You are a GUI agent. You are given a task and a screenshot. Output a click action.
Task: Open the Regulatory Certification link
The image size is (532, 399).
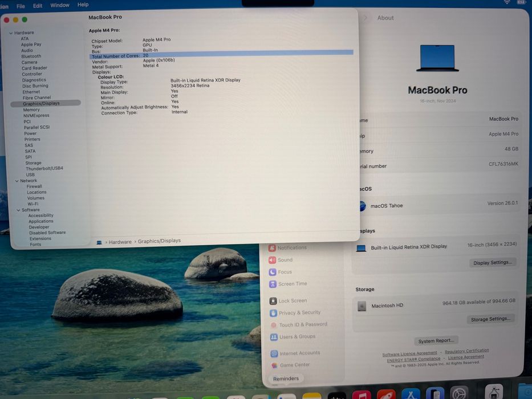tap(467, 351)
